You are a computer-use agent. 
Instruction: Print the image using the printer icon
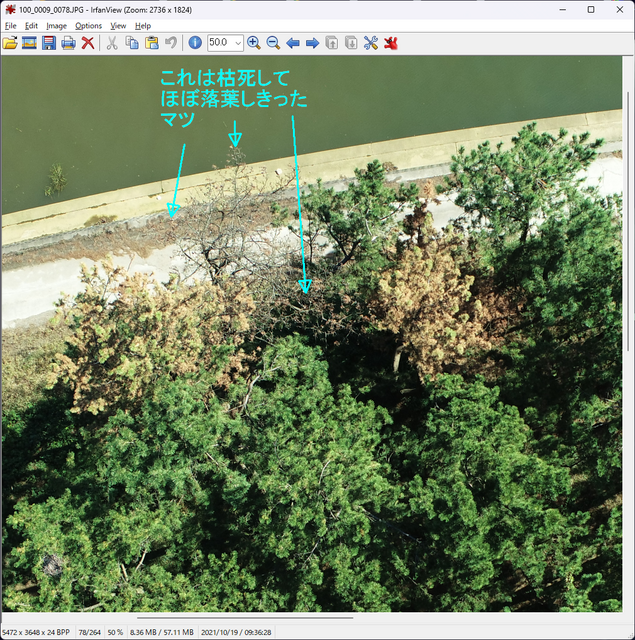coord(68,43)
